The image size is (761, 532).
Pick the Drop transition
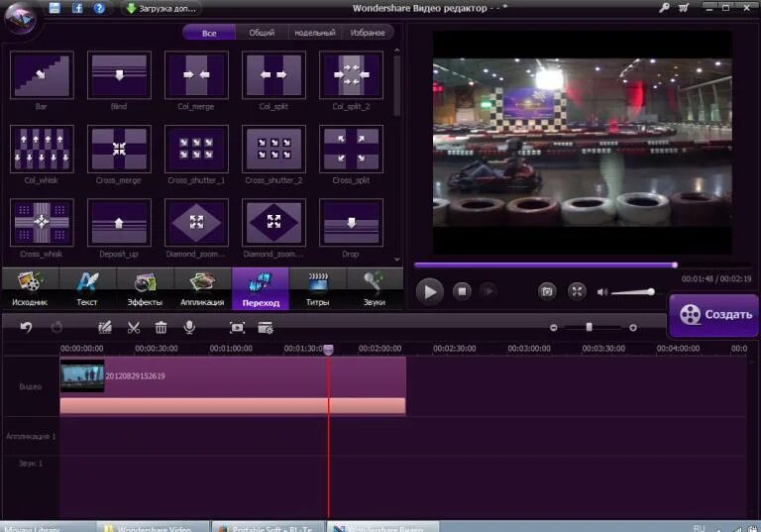(351, 223)
